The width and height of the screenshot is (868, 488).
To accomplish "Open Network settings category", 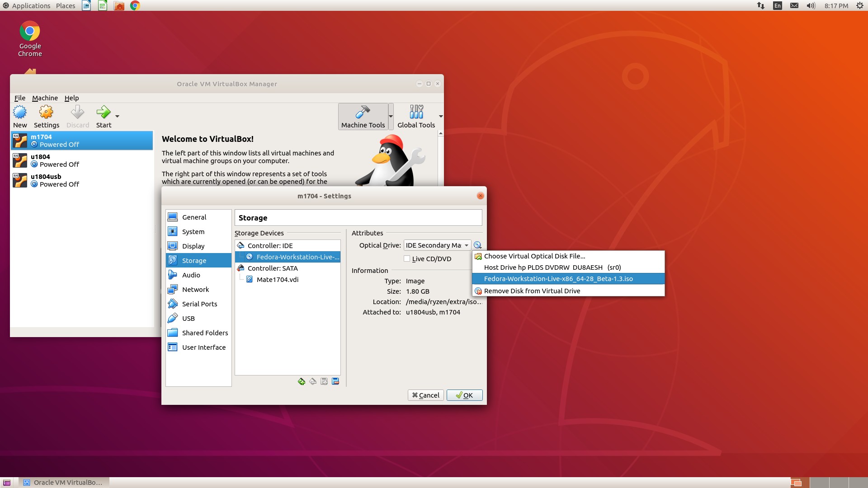I will (x=198, y=290).
